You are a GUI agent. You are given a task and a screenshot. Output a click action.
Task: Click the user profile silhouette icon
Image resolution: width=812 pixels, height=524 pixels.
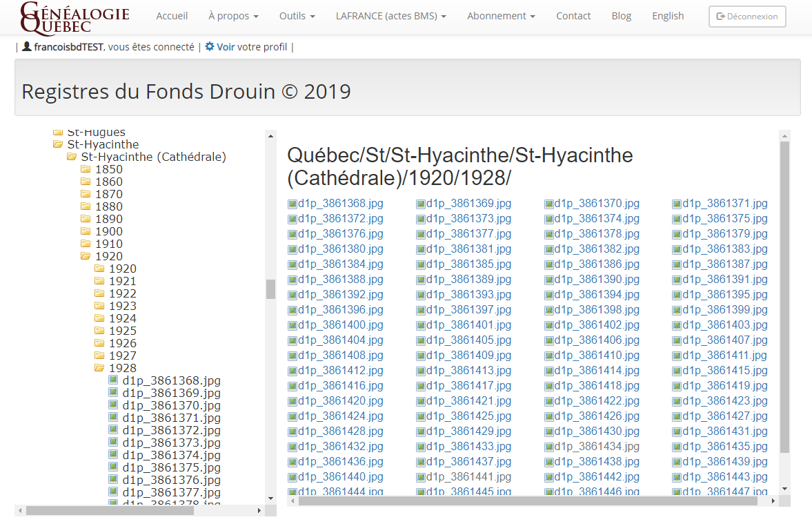coord(27,47)
